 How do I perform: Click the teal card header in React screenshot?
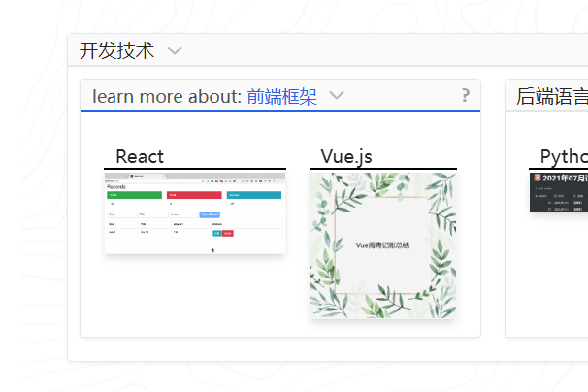click(x=254, y=195)
